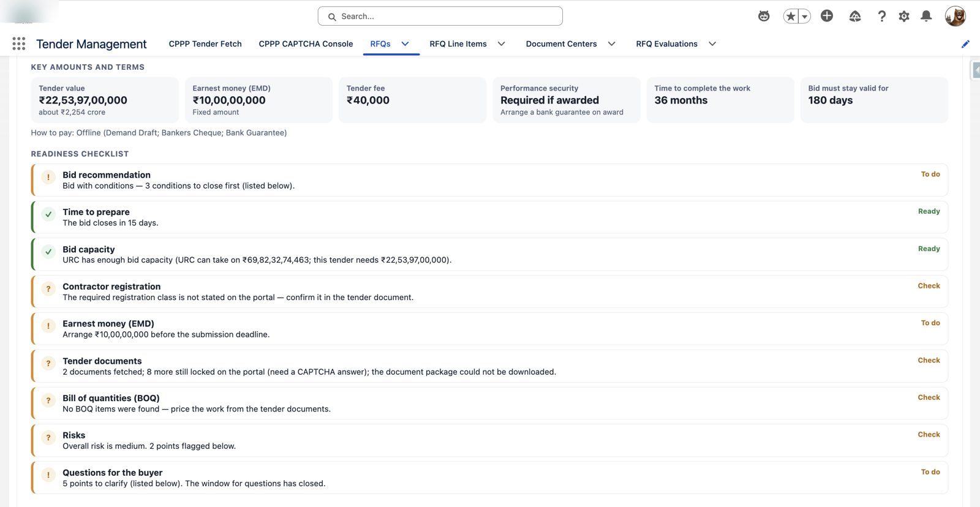
Task: Open the Trailhead Salesforce Help cloud icon
Action: pyautogui.click(x=855, y=16)
